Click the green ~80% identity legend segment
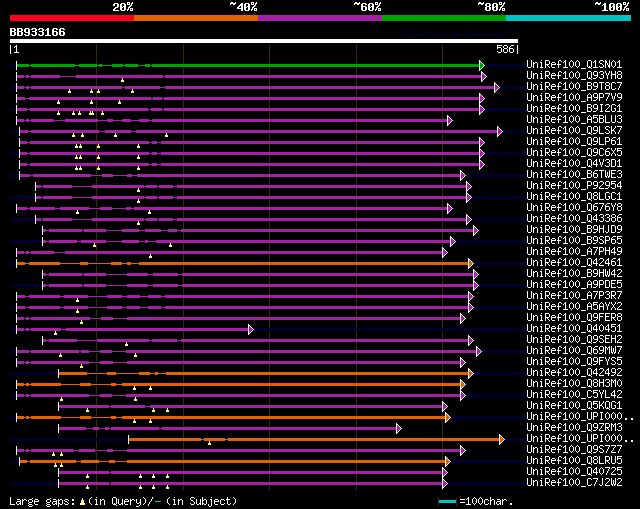 coord(444,18)
